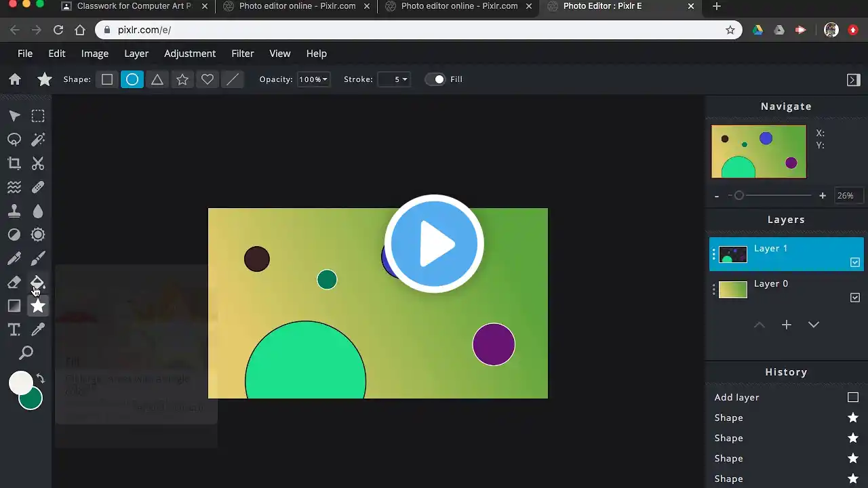The image size is (868, 488).
Task: Select the Color picker eyedropper tool
Action: (x=38, y=329)
